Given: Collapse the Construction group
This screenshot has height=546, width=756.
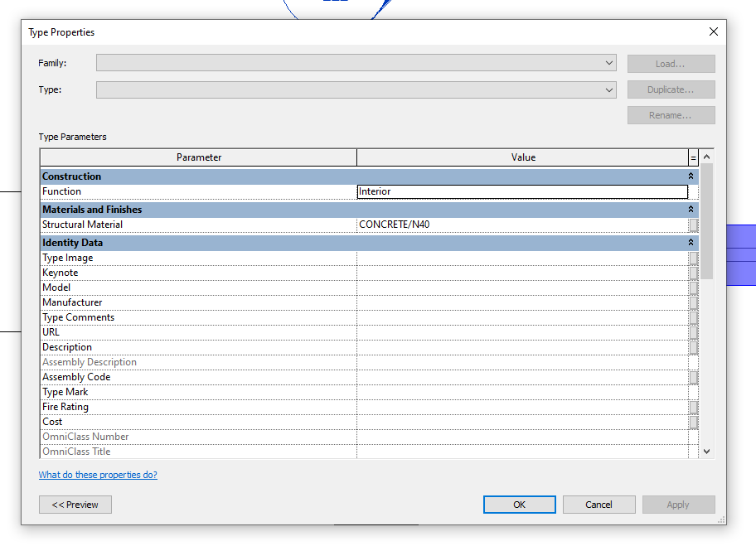Looking at the screenshot, I should click(691, 176).
